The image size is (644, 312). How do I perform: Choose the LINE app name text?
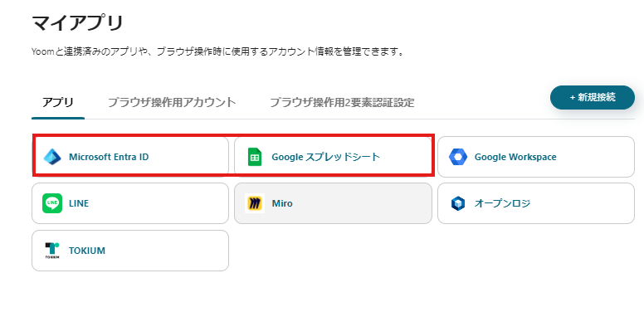point(79,203)
